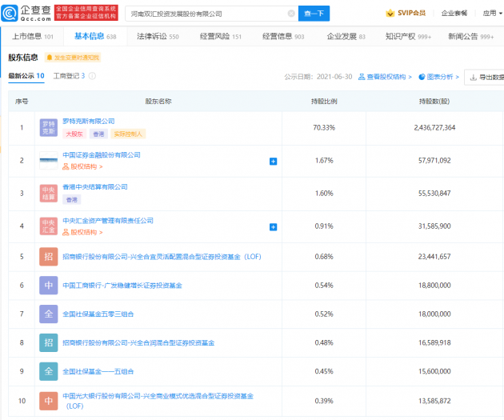Expand row for 中央汇金资产管理 plus icon
This screenshot has width=504, height=420.
coord(273,226)
